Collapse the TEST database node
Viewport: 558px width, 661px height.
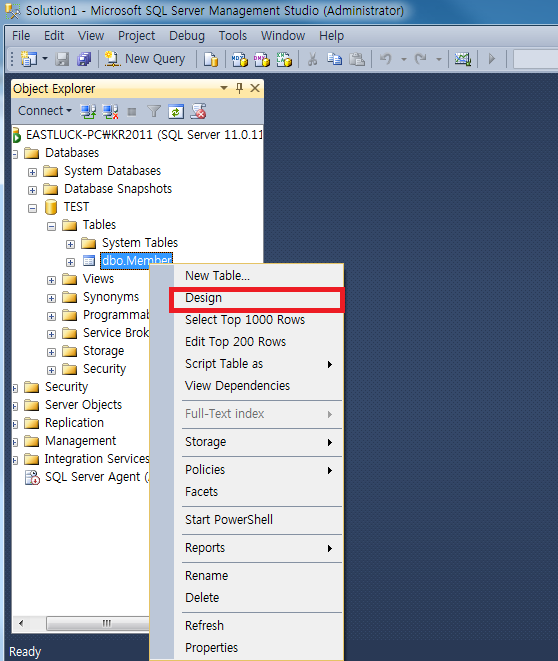(32, 208)
